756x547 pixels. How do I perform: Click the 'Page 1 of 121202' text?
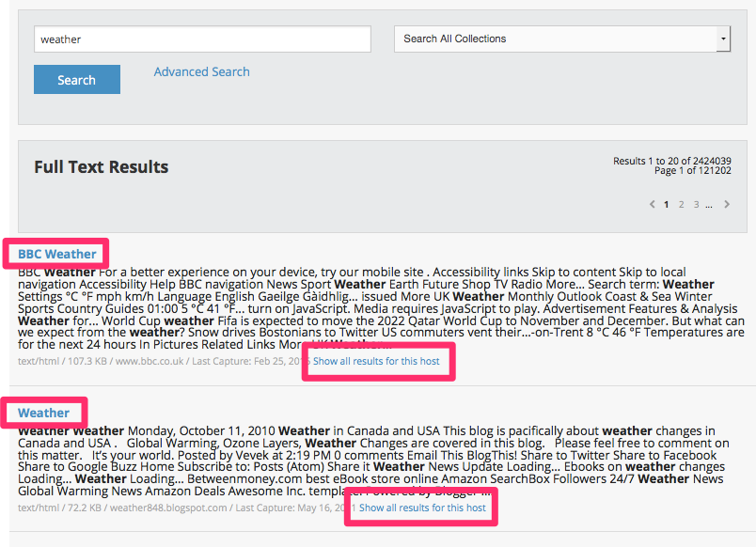pyautogui.click(x=692, y=171)
